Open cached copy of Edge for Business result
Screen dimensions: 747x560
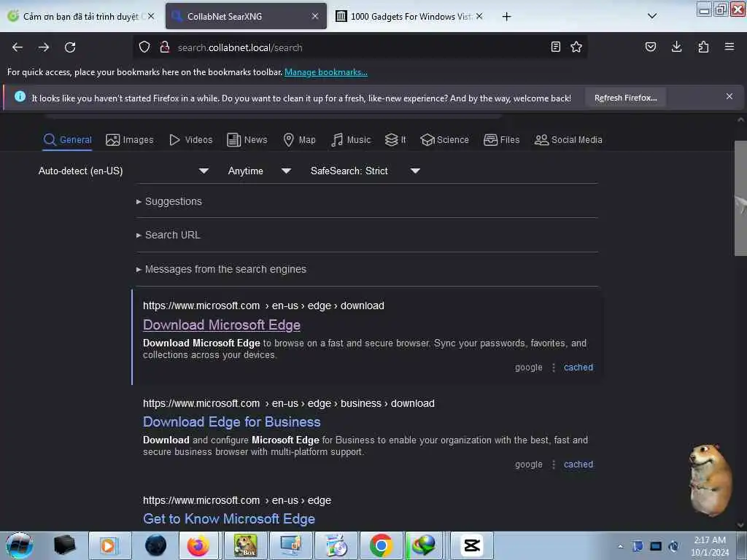point(578,464)
